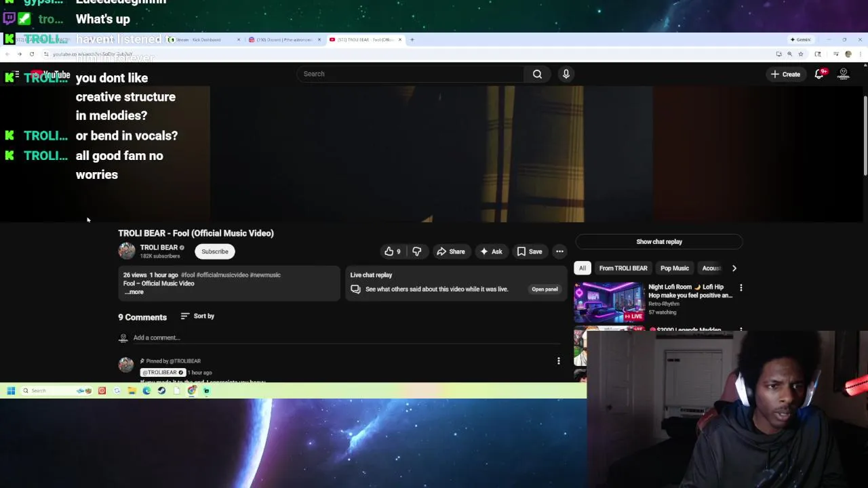Click the red power-style taskbar icon

[x=102, y=390]
